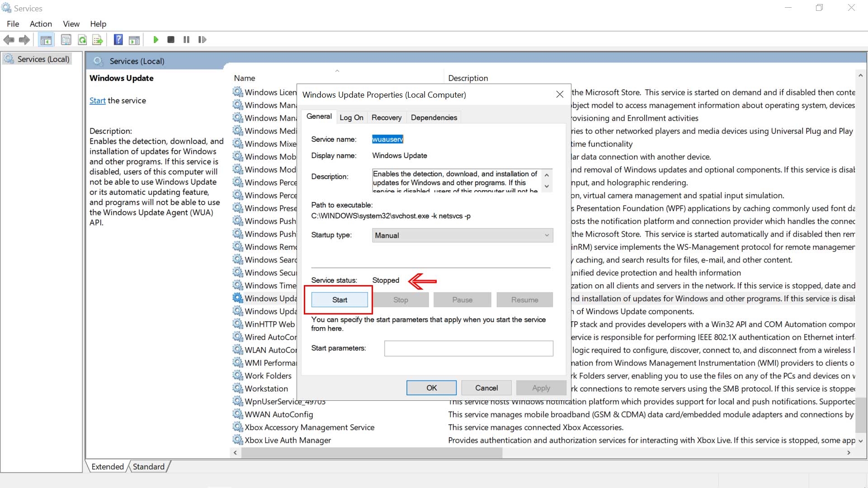The image size is (868, 488).
Task: Click the Properties toolbar icon
Action: click(x=66, y=40)
